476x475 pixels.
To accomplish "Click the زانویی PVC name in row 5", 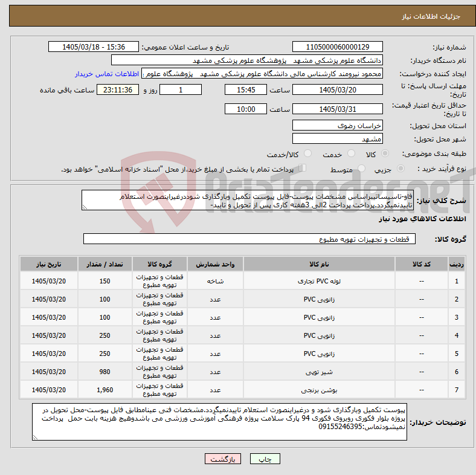I will point(319,354).
